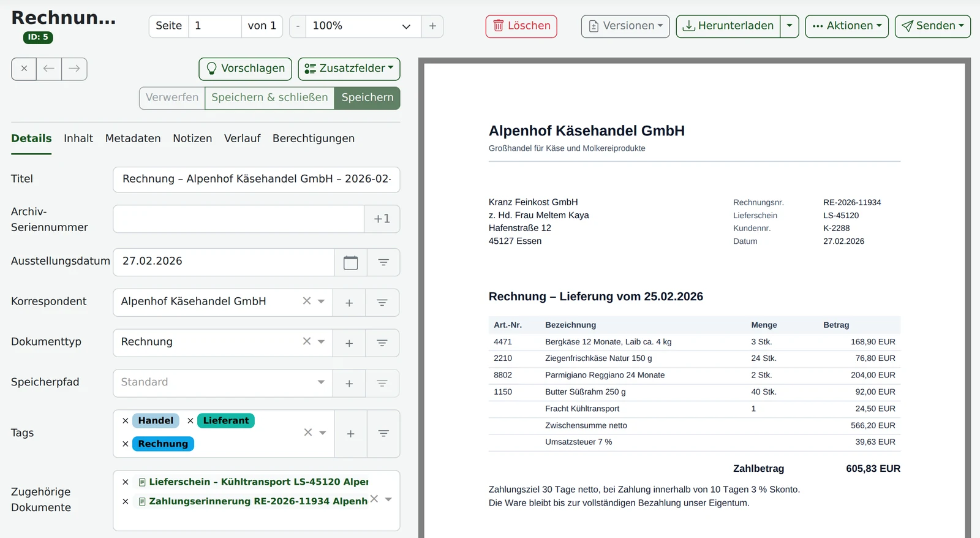
Task: Click Speichern & schließen
Action: tap(269, 98)
